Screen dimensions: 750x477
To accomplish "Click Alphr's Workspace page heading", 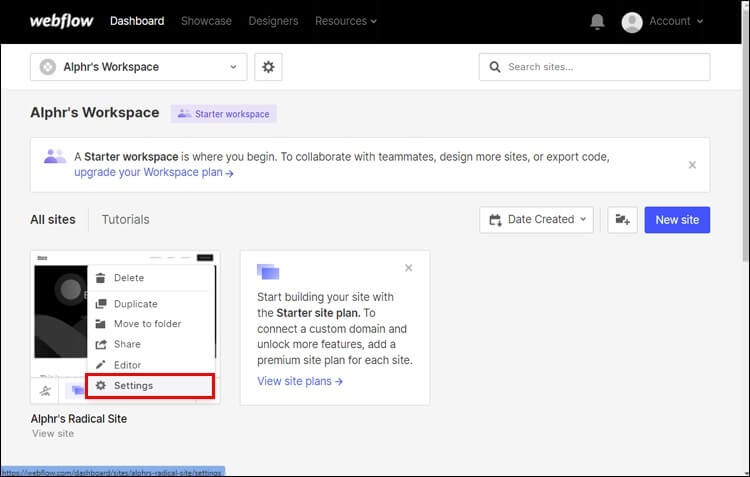I will pyautogui.click(x=95, y=112).
